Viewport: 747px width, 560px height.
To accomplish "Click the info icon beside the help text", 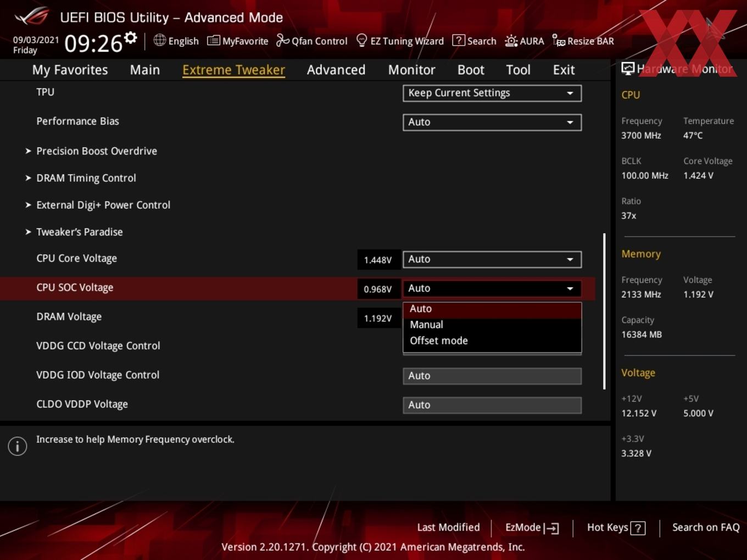I will (18, 446).
